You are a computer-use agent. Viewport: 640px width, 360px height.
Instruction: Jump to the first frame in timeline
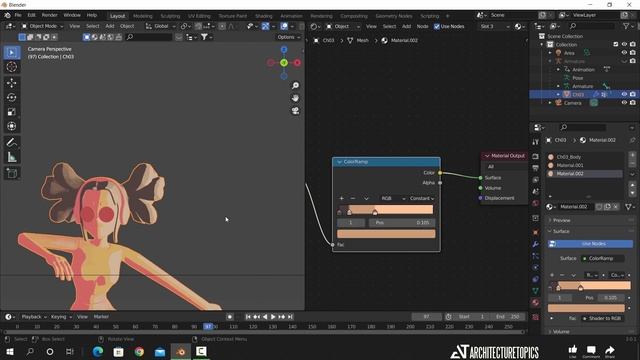coord(248,317)
